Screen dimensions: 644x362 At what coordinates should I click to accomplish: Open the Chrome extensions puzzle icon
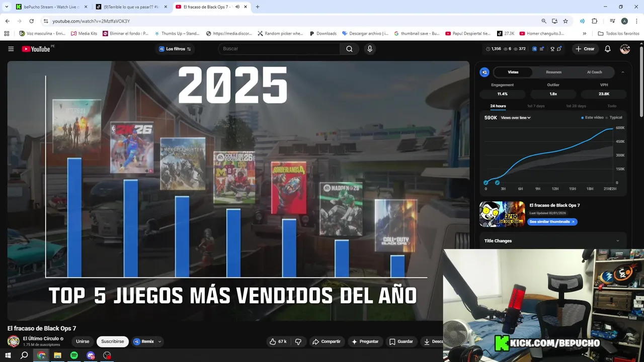[594, 21]
